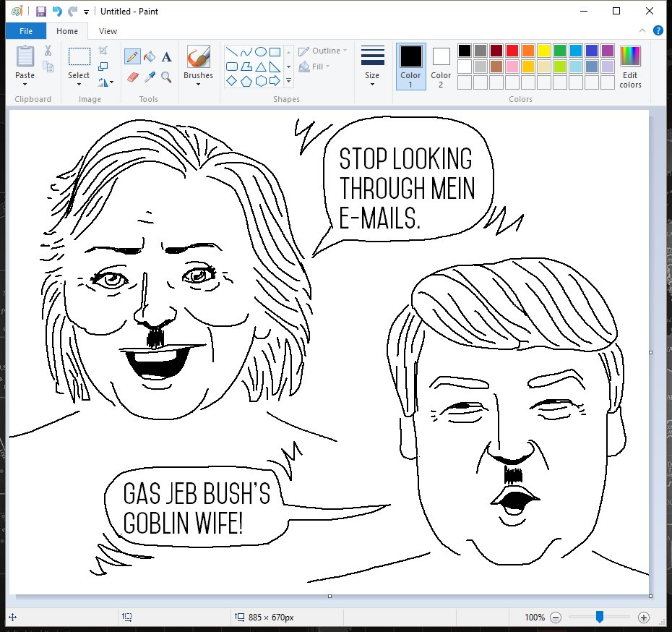Screen dimensions: 672x632
Task: Choose the Line shape
Action: tap(232, 52)
